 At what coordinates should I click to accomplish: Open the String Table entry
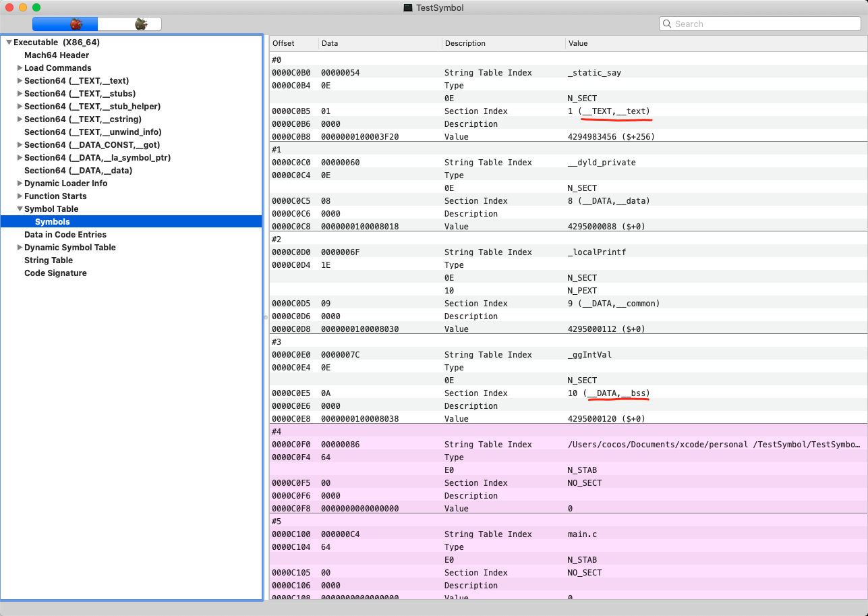[x=49, y=260]
